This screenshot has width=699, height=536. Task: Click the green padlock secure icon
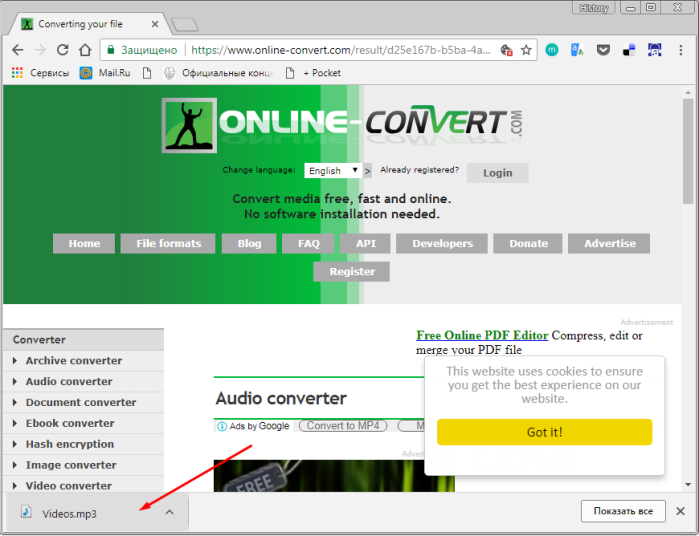[x=111, y=49]
